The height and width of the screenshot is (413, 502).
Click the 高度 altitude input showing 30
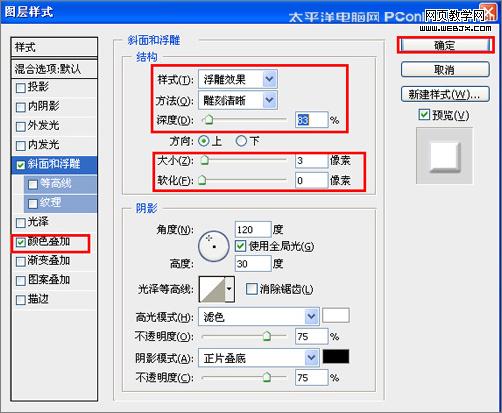(253, 264)
